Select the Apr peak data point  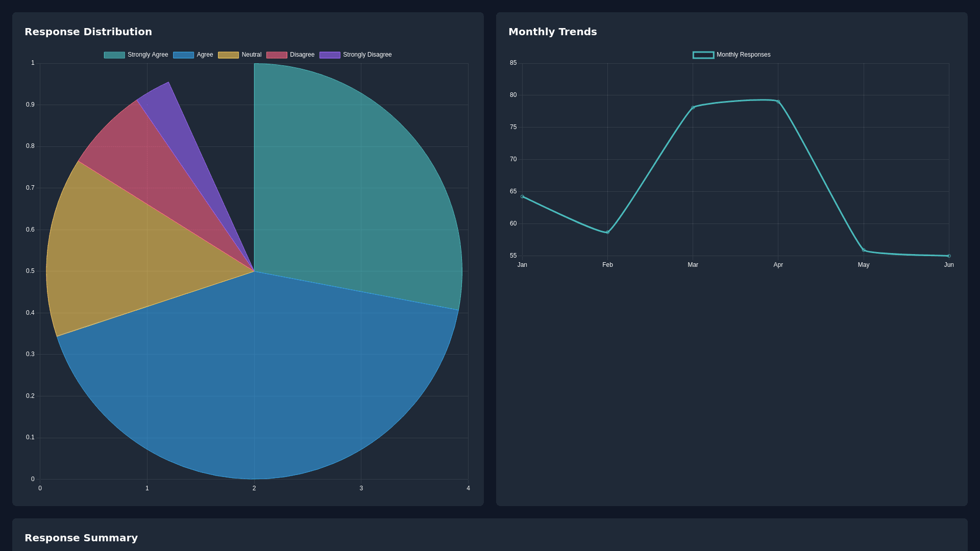tap(778, 102)
